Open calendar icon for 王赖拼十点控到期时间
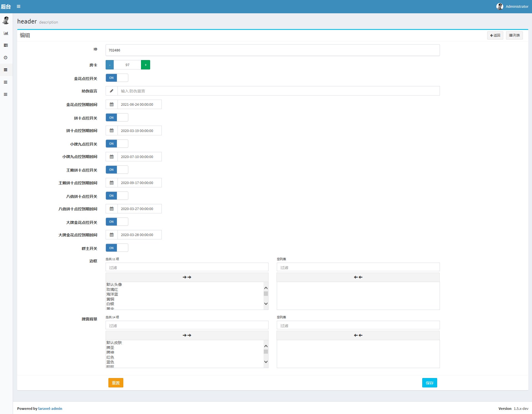532x414 pixels. [112, 183]
